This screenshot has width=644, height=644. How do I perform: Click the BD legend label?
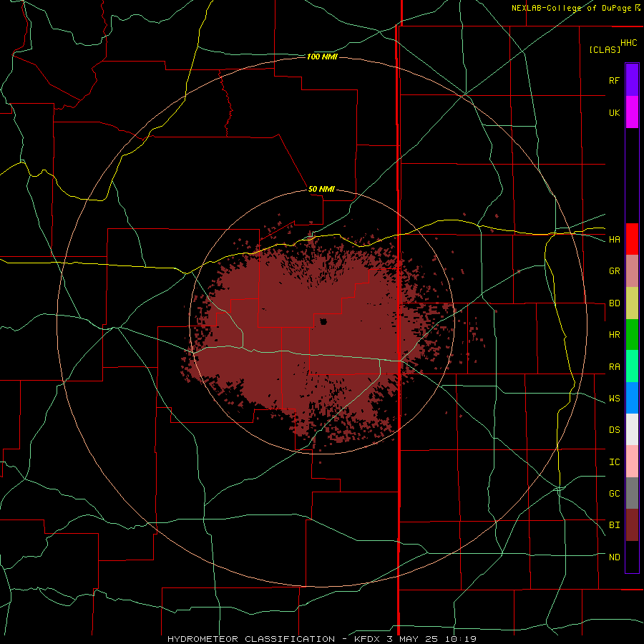tap(614, 303)
